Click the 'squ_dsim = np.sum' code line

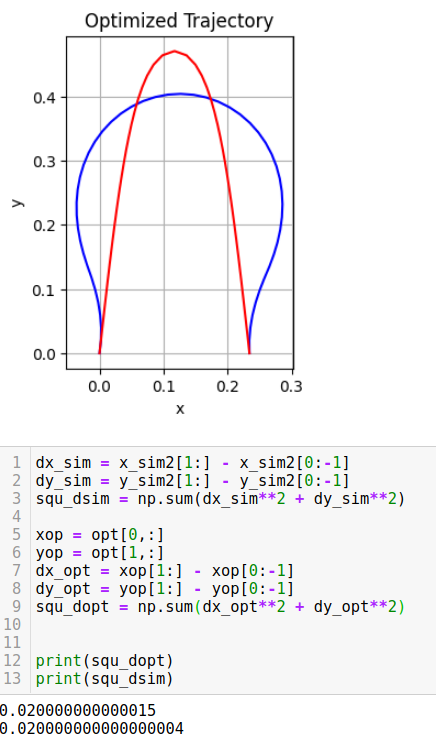click(x=220, y=499)
